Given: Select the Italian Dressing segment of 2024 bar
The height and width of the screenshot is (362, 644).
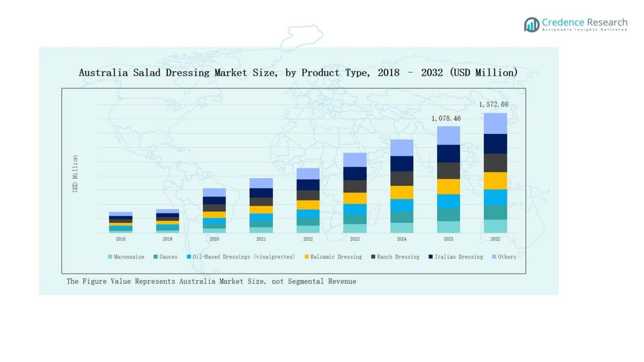Looking at the screenshot, I should 402,163.
